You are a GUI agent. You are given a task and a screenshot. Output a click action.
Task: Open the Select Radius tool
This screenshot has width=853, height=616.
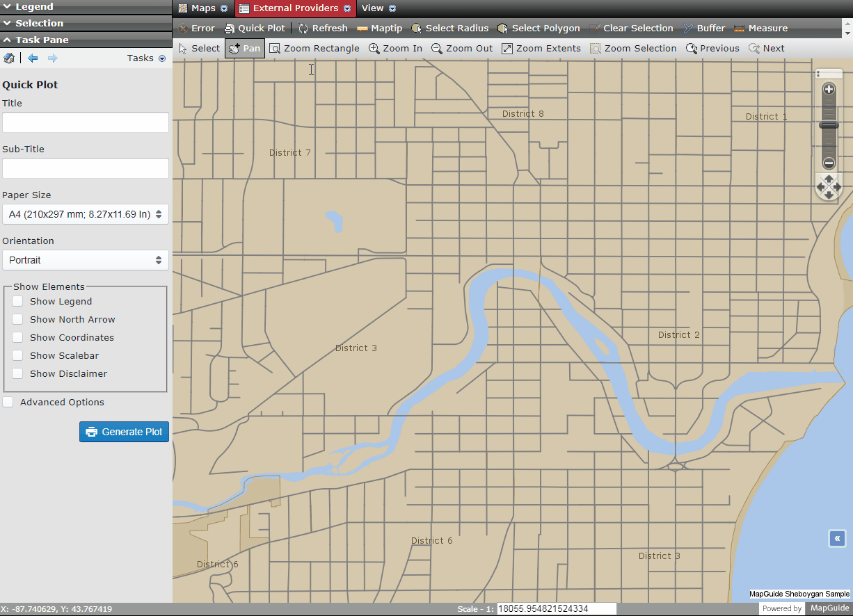pos(450,29)
